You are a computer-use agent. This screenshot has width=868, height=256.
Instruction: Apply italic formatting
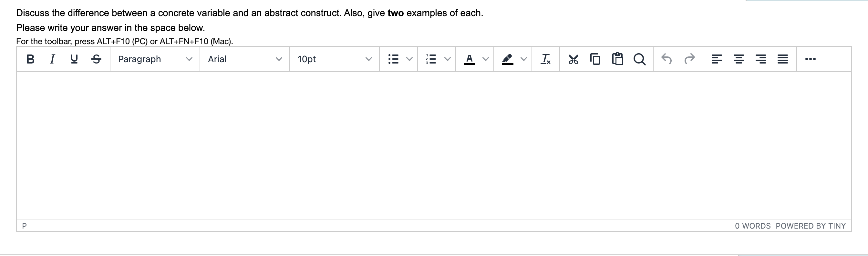point(52,59)
